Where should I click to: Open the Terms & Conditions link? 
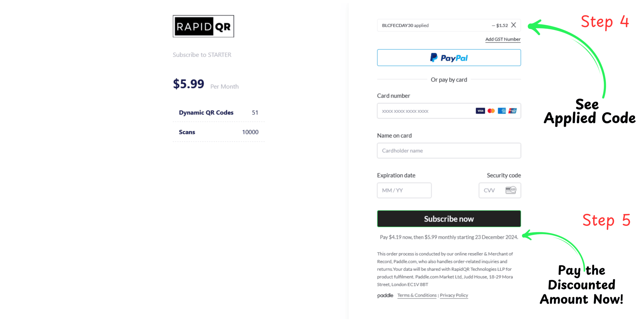tap(417, 296)
